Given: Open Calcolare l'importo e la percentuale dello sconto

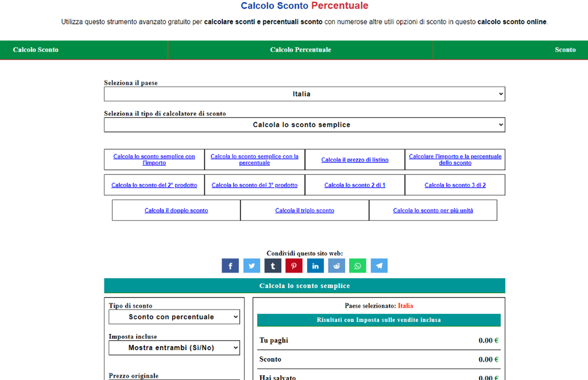Looking at the screenshot, I should (x=455, y=160).
